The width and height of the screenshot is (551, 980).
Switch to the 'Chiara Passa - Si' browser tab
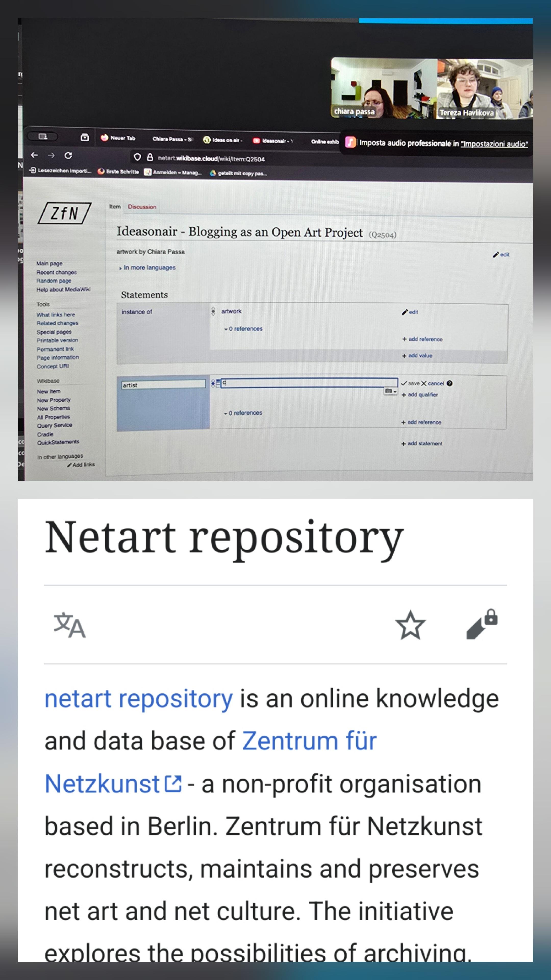tap(173, 139)
